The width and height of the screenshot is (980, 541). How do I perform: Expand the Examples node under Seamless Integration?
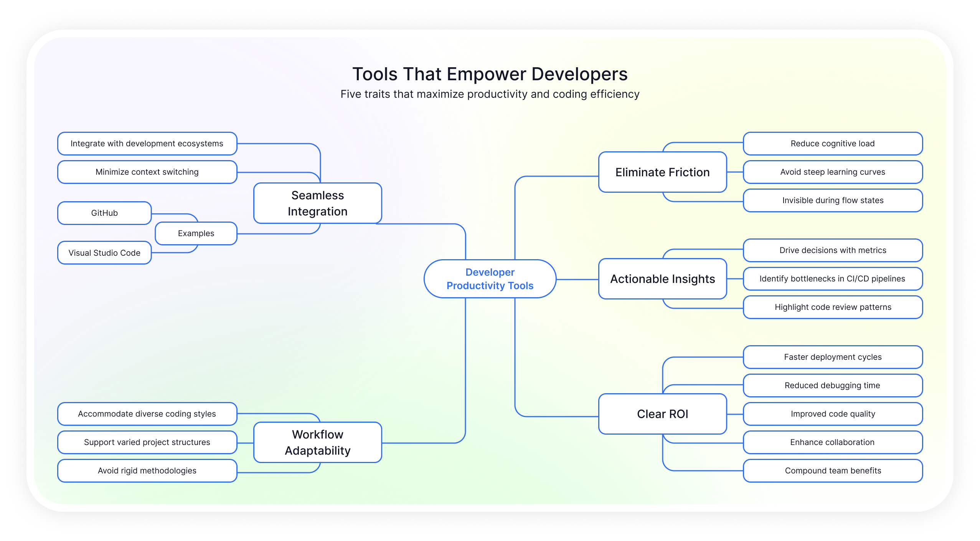(x=196, y=233)
